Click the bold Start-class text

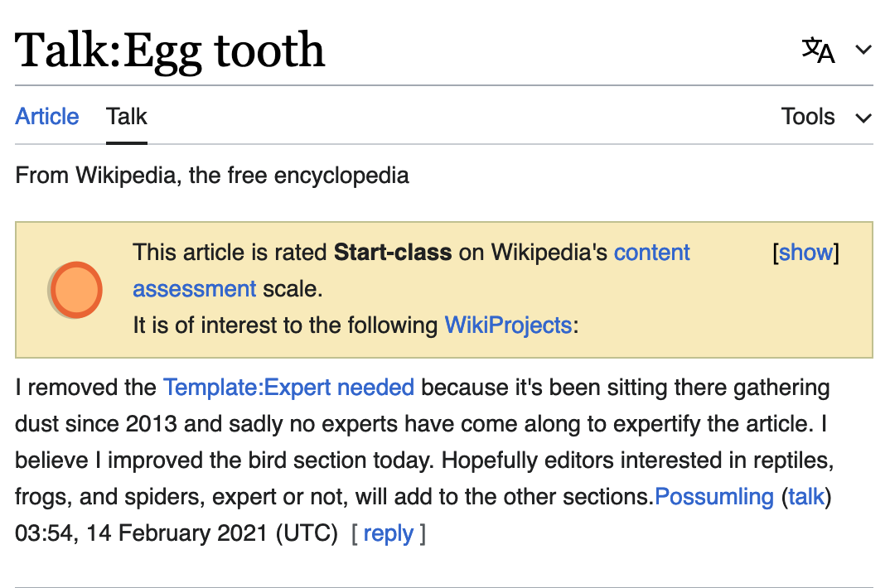(393, 253)
